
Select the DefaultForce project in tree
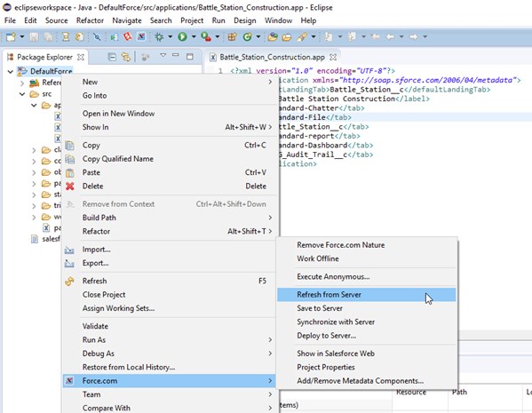[x=51, y=71]
